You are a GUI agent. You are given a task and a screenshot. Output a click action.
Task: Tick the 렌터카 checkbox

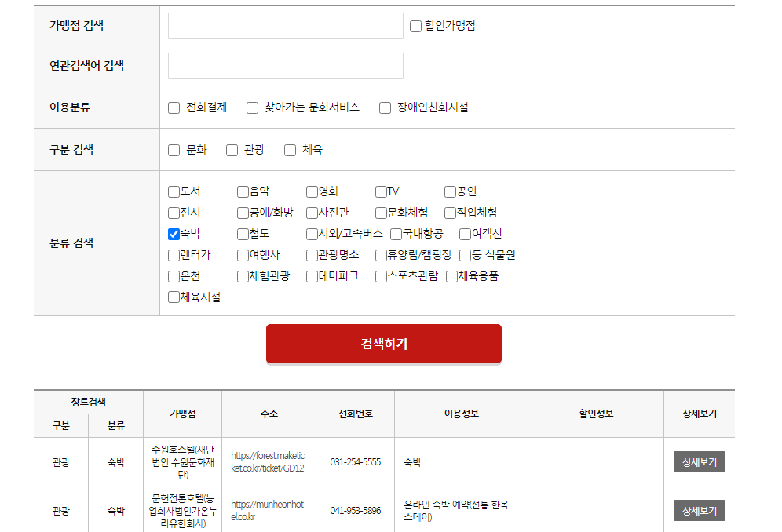tap(174, 255)
